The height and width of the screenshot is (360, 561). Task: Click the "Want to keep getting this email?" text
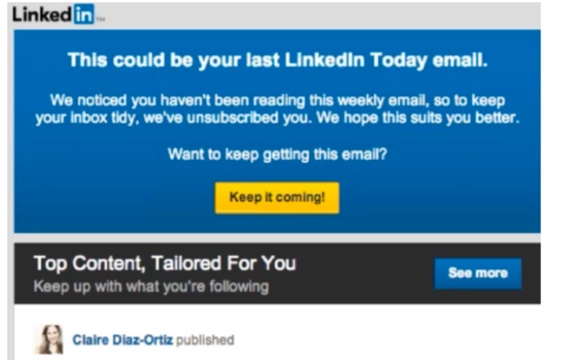278,155
